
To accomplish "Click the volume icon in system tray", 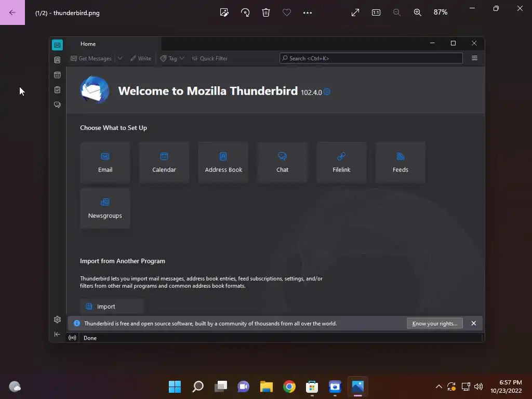I will 478,387.
